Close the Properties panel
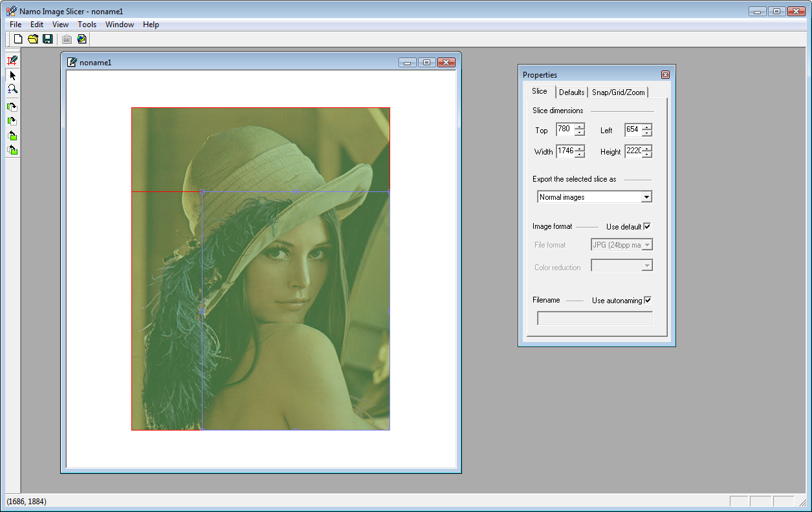Screen dimensions: 812x512 [665, 74]
